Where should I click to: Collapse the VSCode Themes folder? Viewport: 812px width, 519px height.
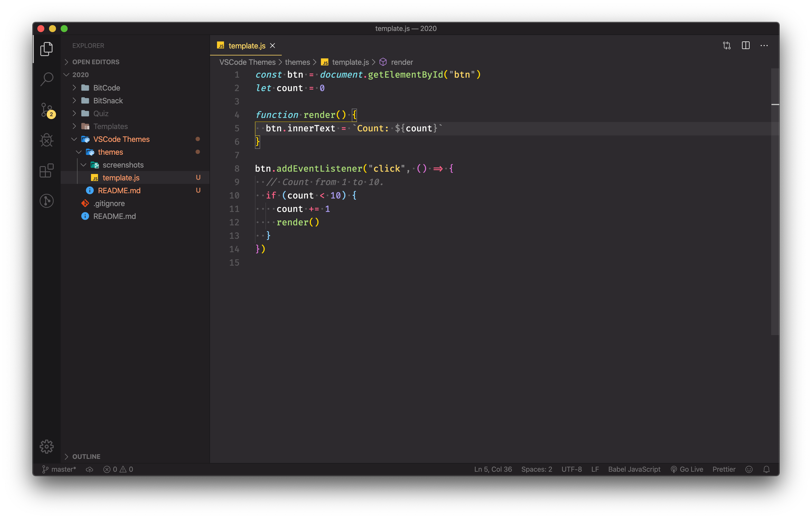click(x=121, y=139)
